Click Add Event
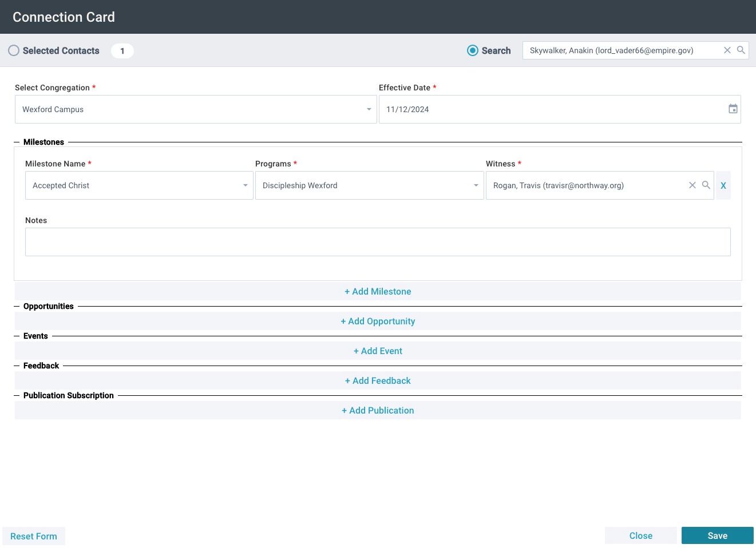756x548 pixels. coord(378,351)
